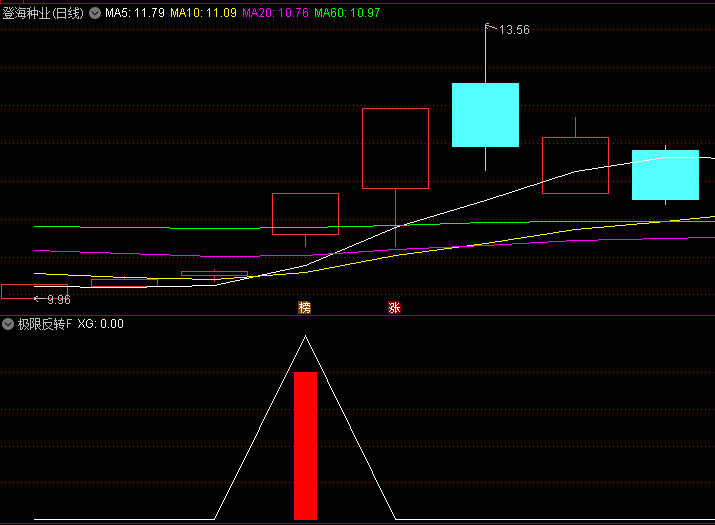Image resolution: width=715 pixels, height=525 pixels.
Task: Click the 9.96 low price label
Action: 58,299
